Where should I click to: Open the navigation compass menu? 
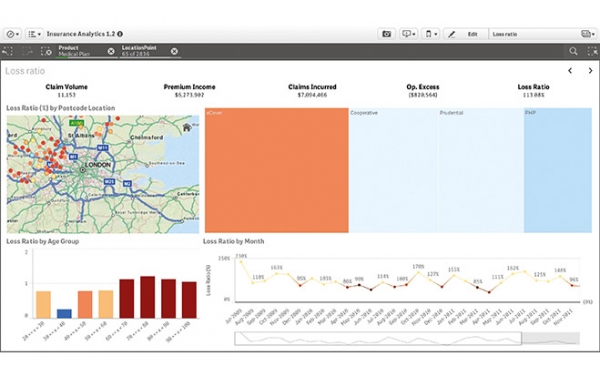point(13,34)
